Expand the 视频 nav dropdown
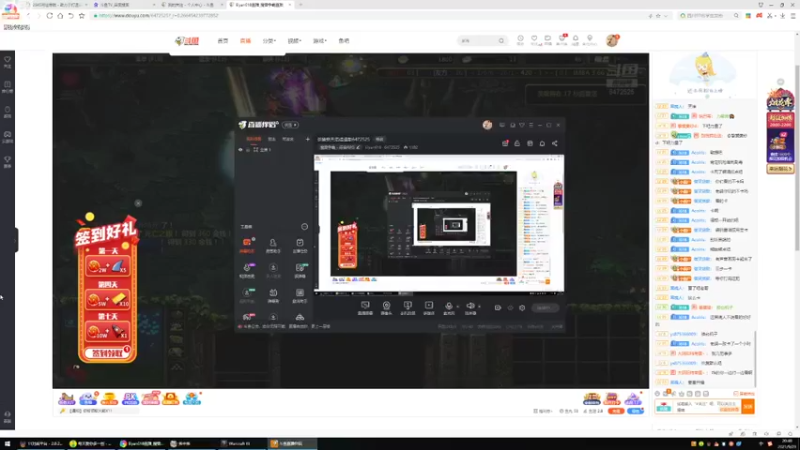800x450 pixels. click(x=294, y=41)
